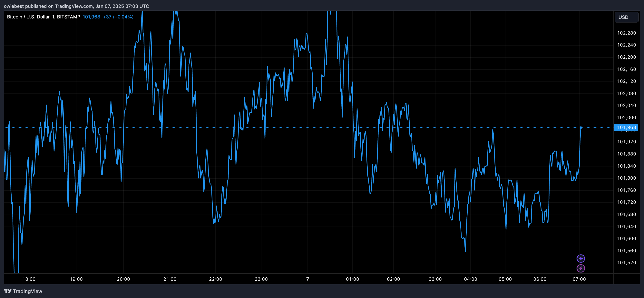Click the last price dot at line end
Viewport: 644px width, 298px height.
[x=581, y=128]
